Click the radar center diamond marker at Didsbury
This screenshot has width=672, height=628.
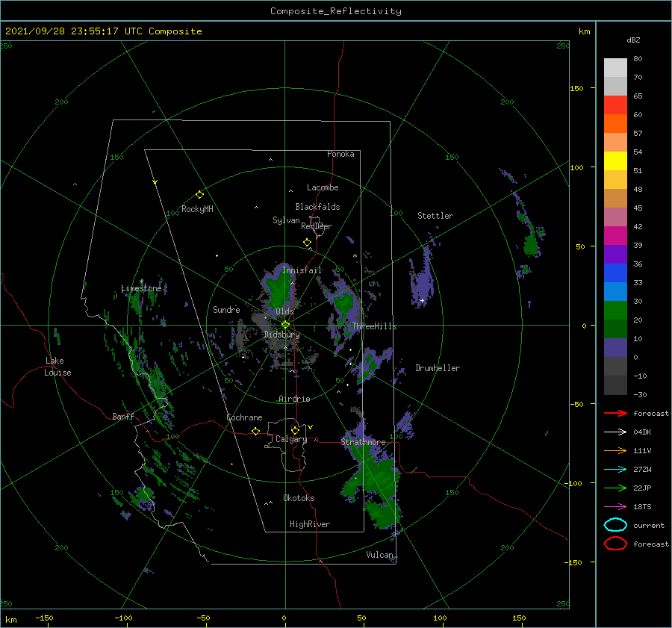point(285,325)
